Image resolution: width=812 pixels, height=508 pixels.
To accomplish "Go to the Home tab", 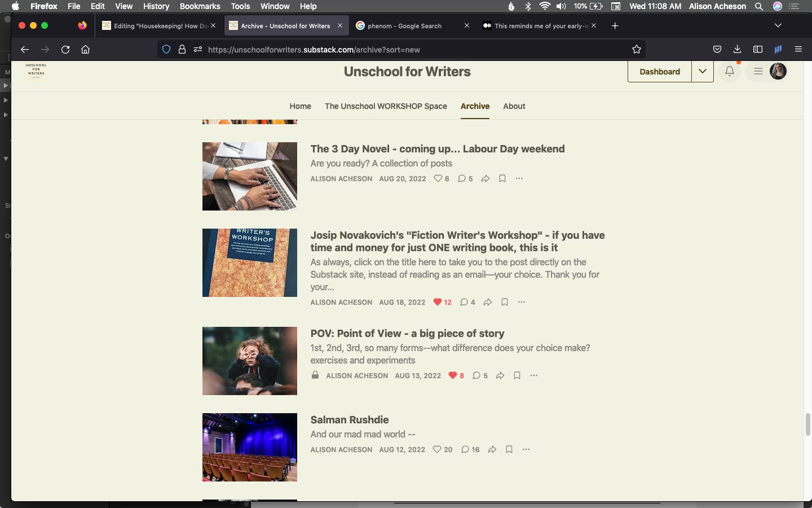I will click(x=300, y=106).
